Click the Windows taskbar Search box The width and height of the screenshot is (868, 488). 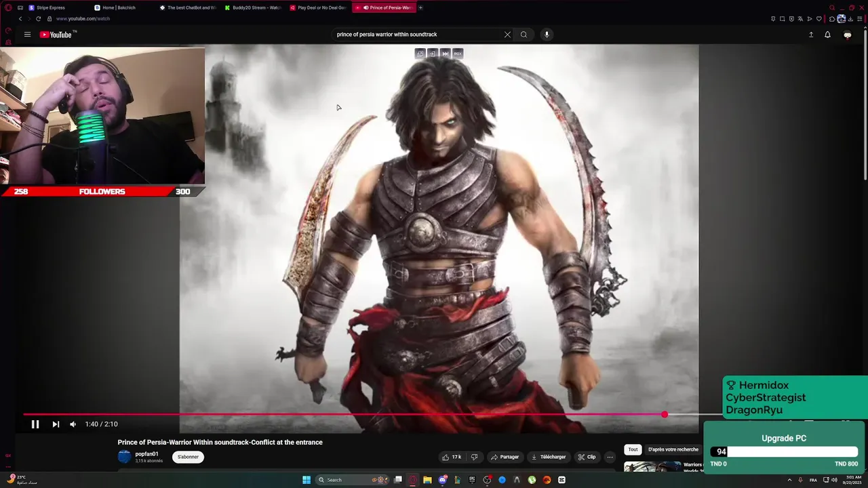pos(353,480)
